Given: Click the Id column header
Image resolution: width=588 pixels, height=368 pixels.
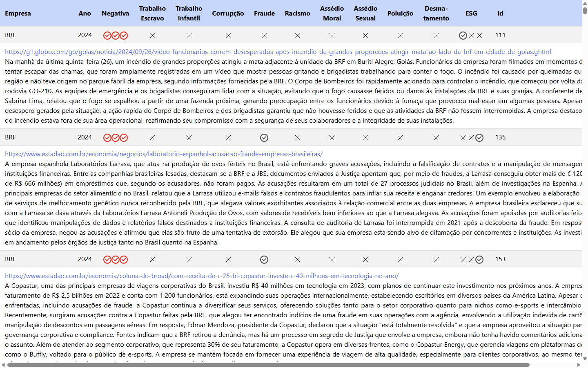Looking at the screenshot, I should [500, 13].
